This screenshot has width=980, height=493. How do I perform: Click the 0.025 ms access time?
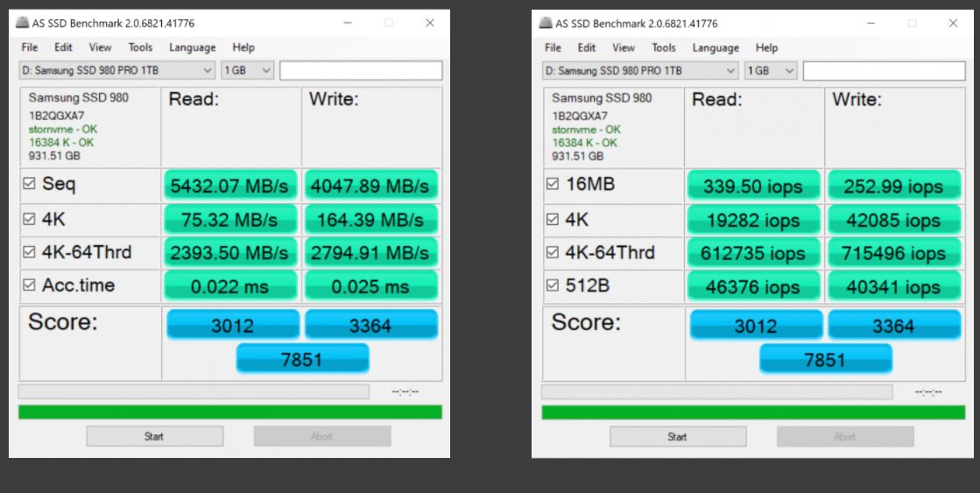370,286
